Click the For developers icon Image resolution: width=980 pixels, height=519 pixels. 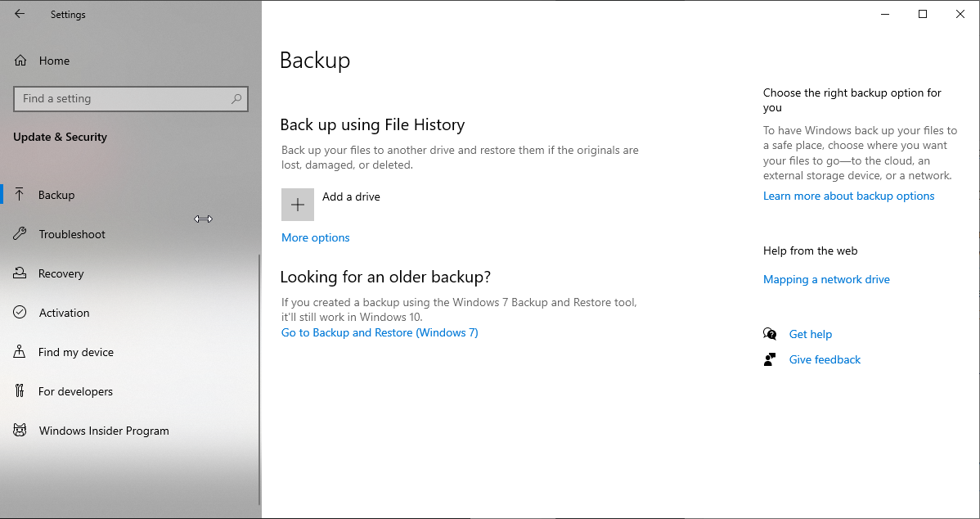coord(20,391)
